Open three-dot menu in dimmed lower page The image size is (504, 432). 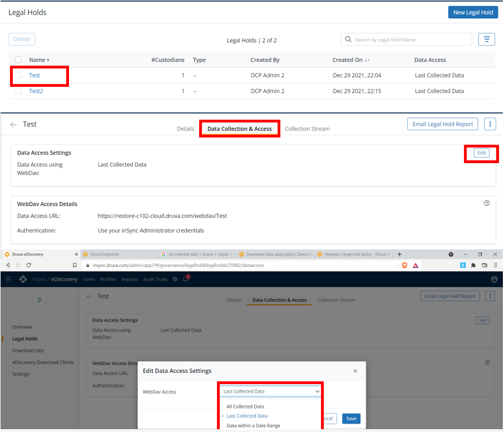pyautogui.click(x=490, y=296)
